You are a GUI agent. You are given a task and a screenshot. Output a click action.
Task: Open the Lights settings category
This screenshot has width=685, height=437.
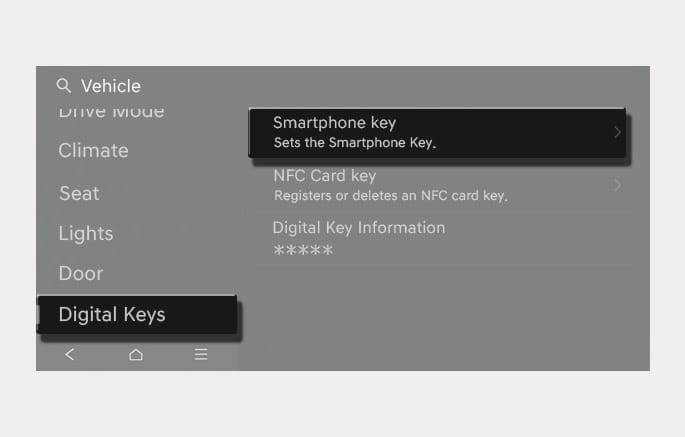86,234
